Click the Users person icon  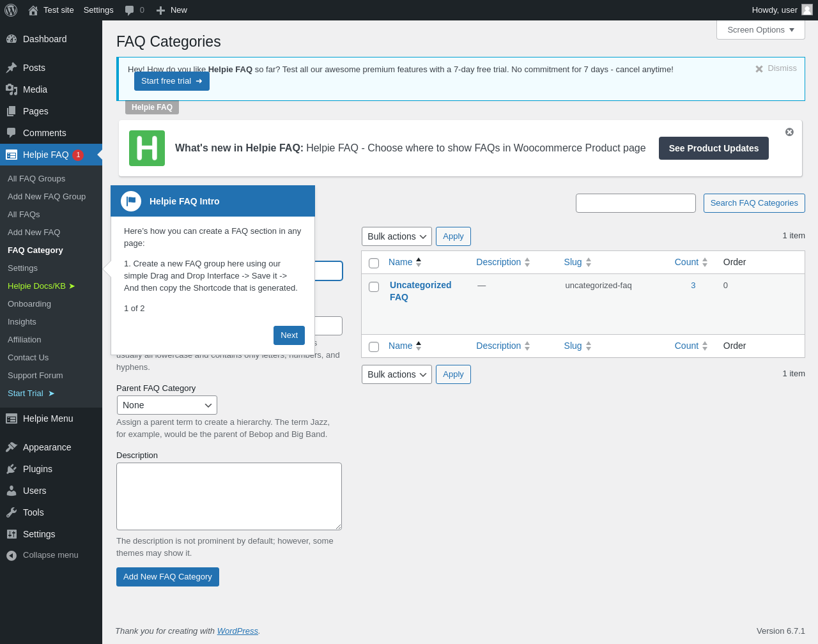pyautogui.click(x=12, y=491)
